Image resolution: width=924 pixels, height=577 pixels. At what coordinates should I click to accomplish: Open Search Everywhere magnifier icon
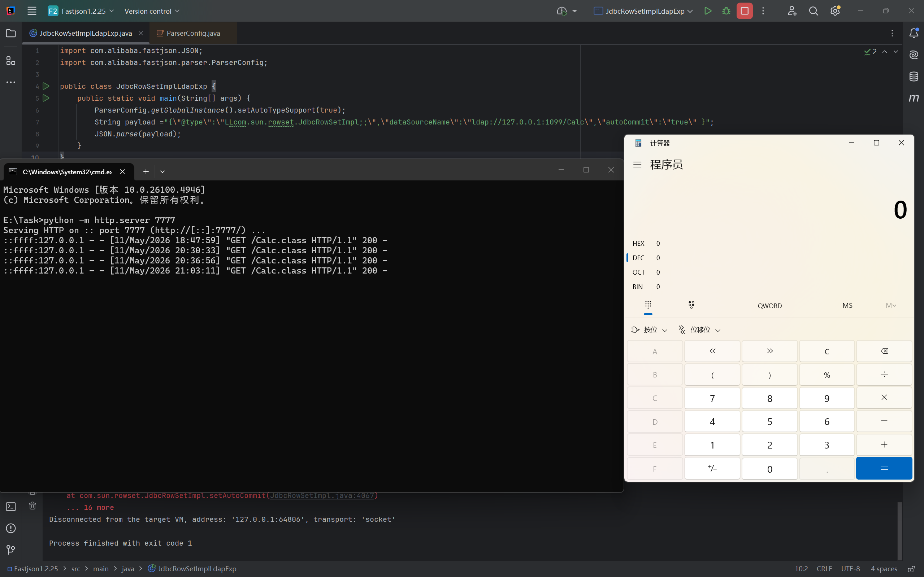(813, 11)
